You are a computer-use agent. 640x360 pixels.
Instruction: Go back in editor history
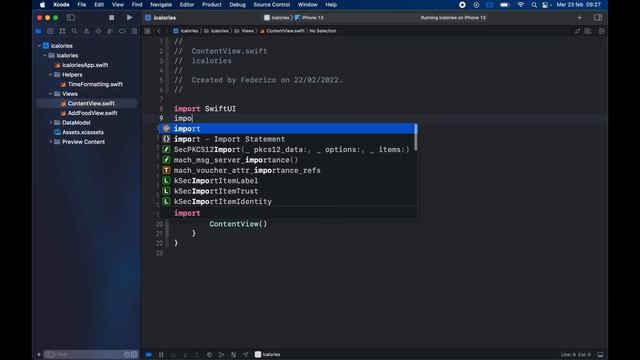pos(159,31)
